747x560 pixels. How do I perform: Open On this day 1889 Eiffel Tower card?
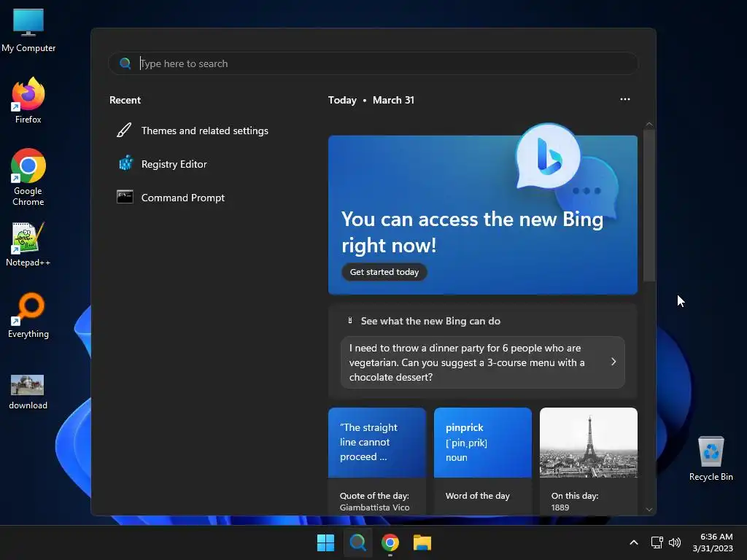tap(589, 461)
